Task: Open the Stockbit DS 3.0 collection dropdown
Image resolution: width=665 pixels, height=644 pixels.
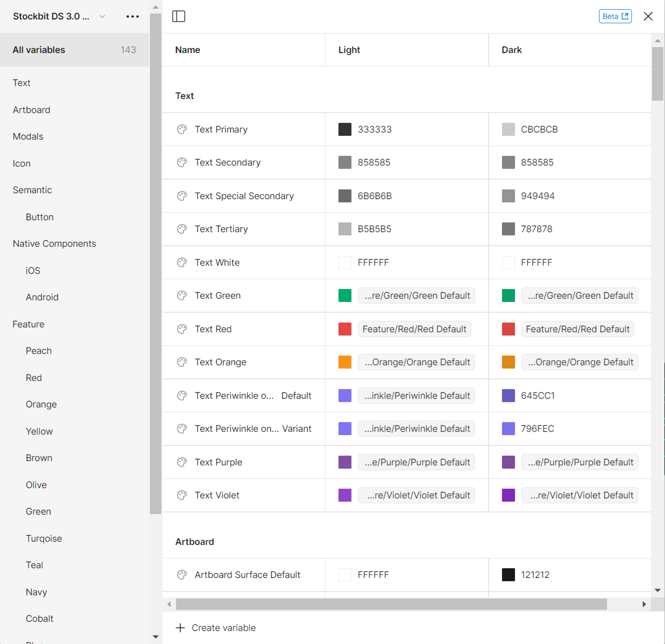Action: tap(102, 16)
